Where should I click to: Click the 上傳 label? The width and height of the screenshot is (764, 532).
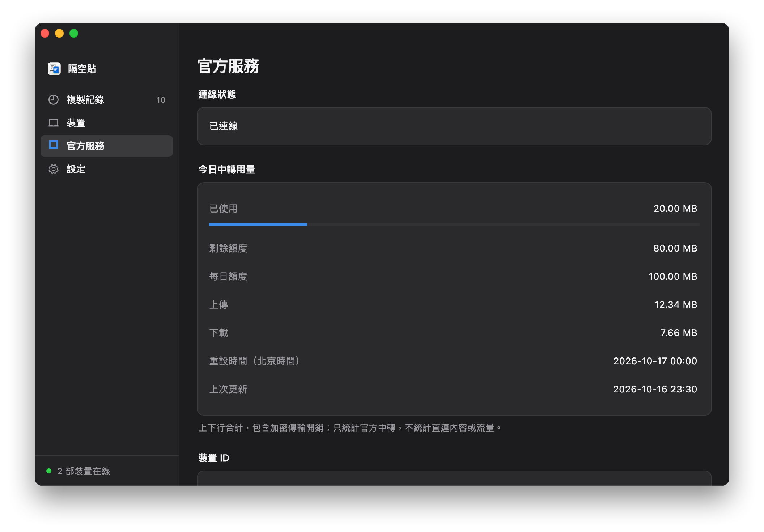pyautogui.click(x=219, y=305)
